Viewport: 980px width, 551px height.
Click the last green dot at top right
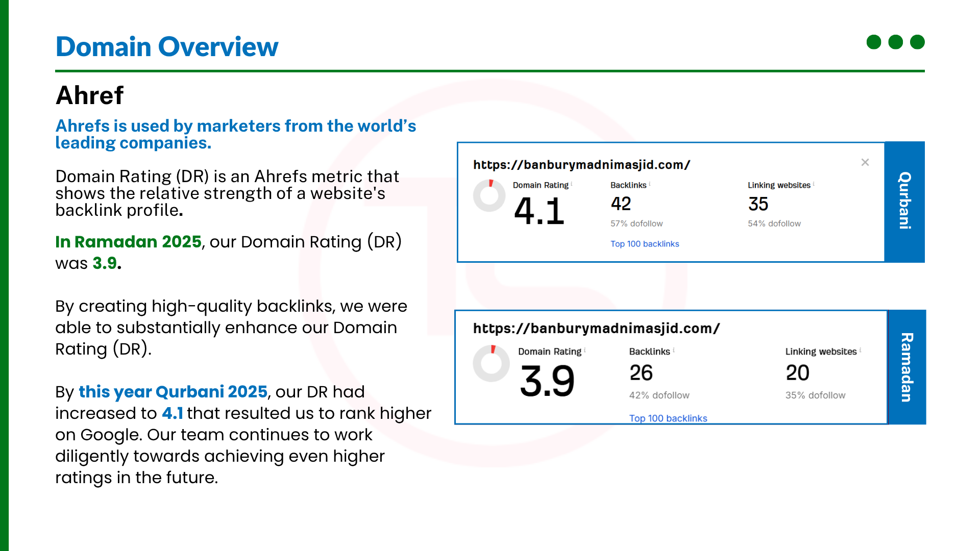click(917, 42)
